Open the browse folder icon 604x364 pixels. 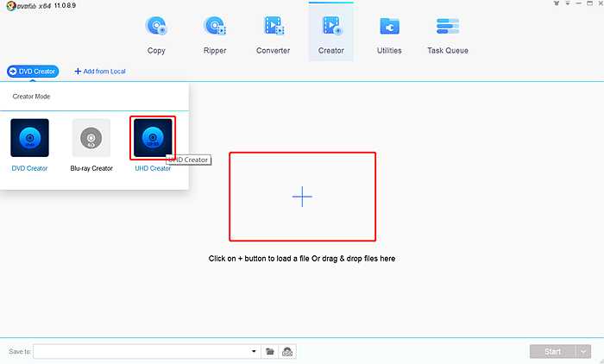point(270,351)
